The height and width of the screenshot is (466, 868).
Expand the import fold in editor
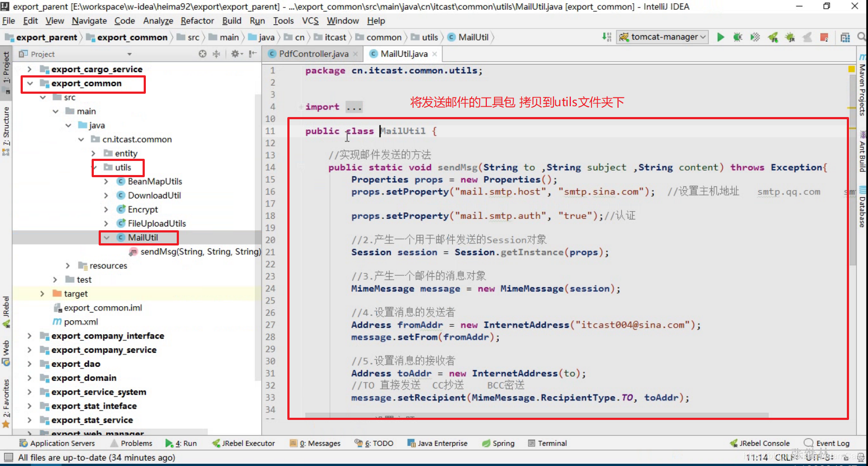(x=301, y=107)
